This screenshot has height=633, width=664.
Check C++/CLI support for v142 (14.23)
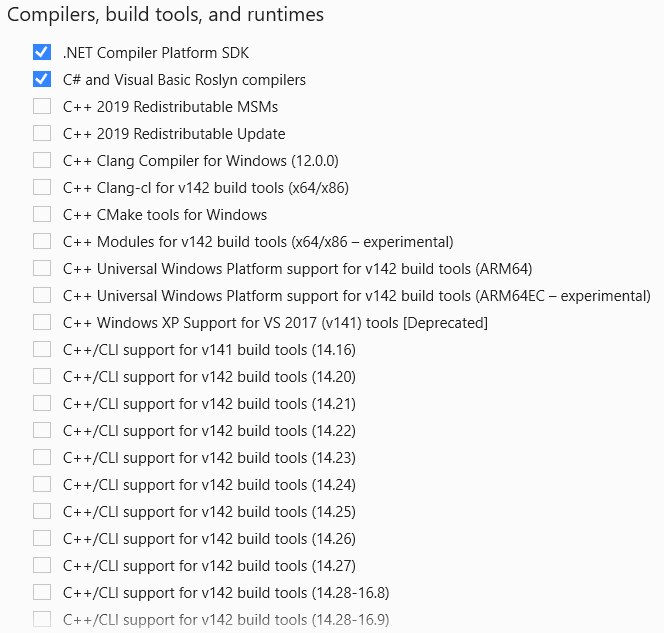coord(42,457)
